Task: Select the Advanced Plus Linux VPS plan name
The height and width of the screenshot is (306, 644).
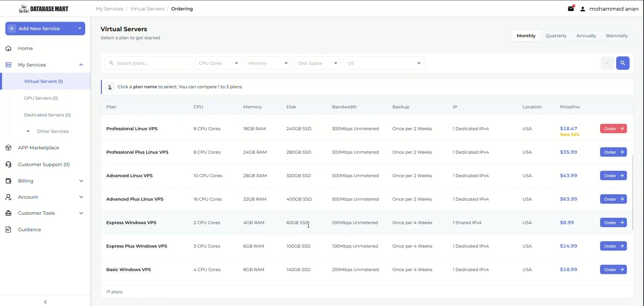Action: [135, 199]
